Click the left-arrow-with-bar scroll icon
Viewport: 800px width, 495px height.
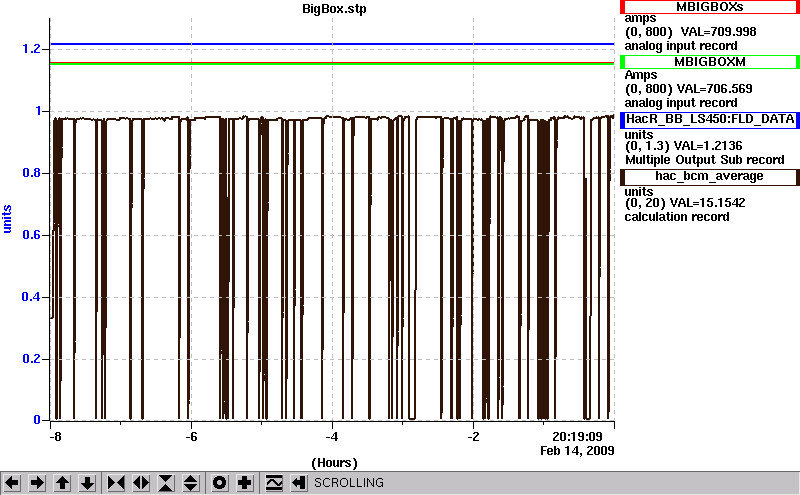pos(299,483)
